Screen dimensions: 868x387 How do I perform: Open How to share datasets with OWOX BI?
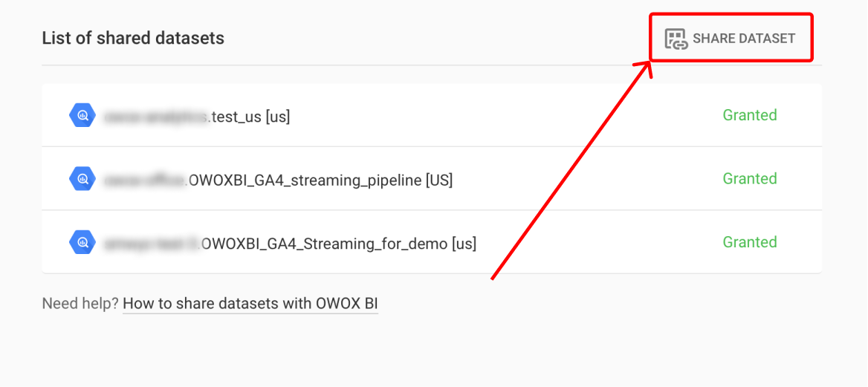[x=250, y=304]
